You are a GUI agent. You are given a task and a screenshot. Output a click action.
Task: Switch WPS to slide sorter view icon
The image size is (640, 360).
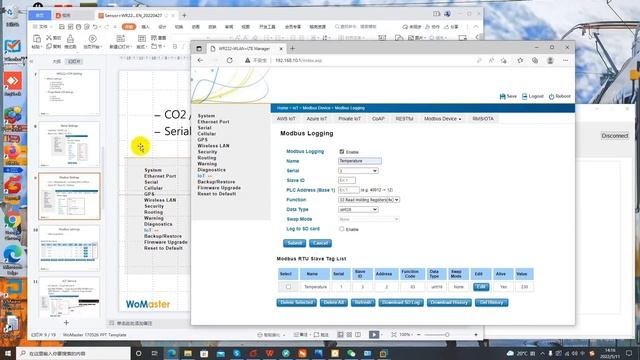(x=349, y=334)
